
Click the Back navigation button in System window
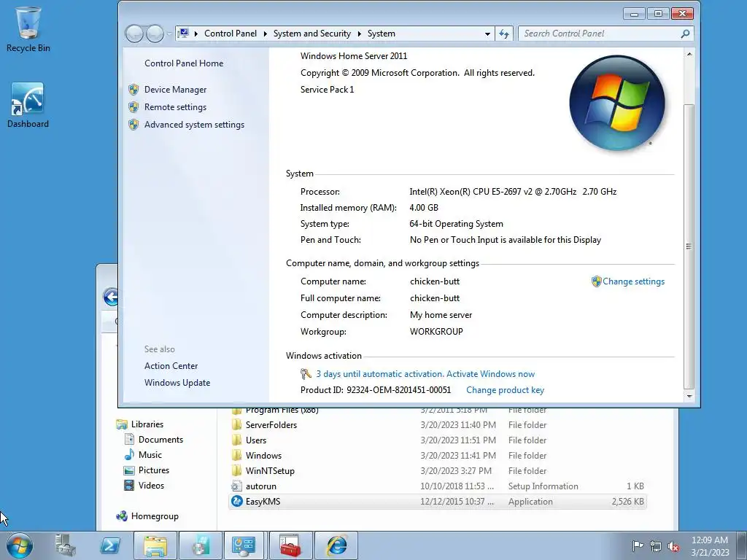pos(134,34)
